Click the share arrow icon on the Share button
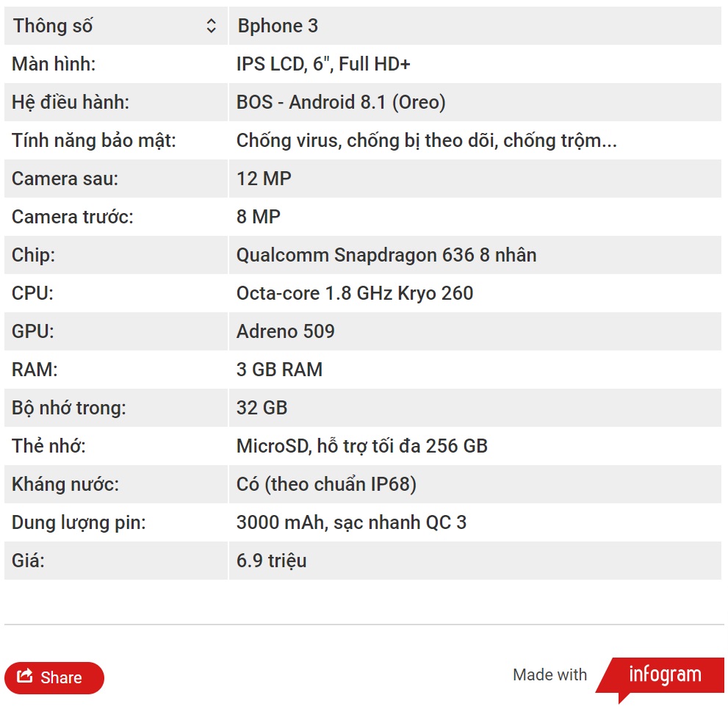This screenshot has height=709, width=728. pyautogui.click(x=25, y=676)
